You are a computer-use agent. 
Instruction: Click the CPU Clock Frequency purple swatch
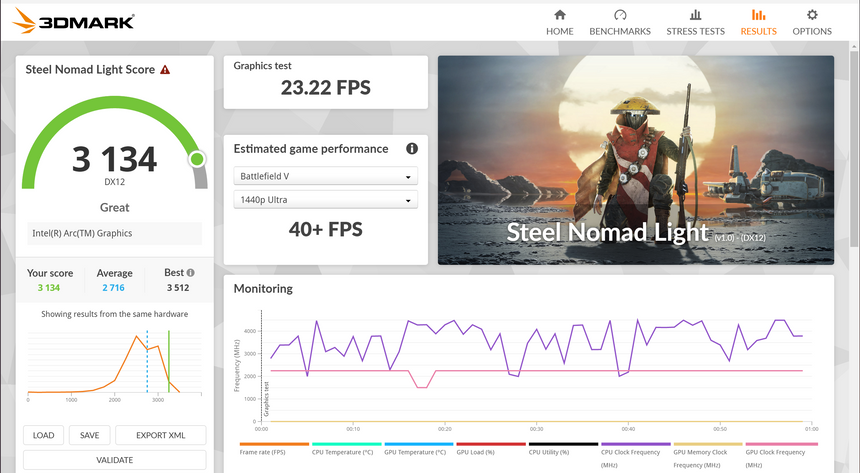point(635,445)
